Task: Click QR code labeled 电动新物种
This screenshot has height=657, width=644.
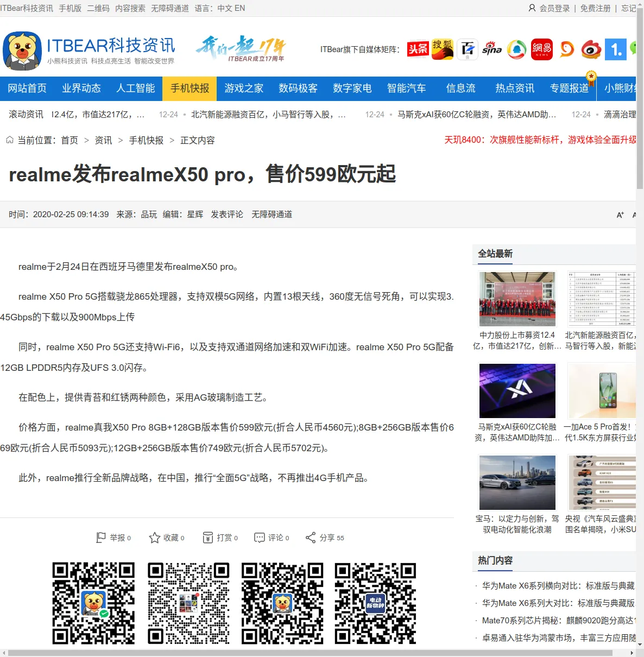Action: click(375, 603)
